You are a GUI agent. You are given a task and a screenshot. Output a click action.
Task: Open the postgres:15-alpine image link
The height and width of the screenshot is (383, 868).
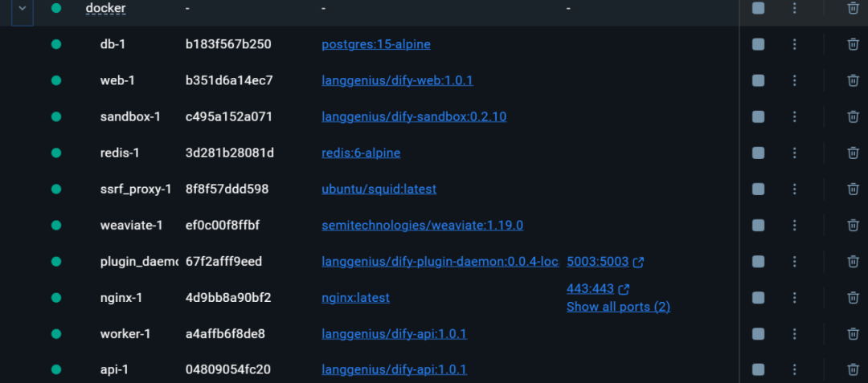pos(376,44)
